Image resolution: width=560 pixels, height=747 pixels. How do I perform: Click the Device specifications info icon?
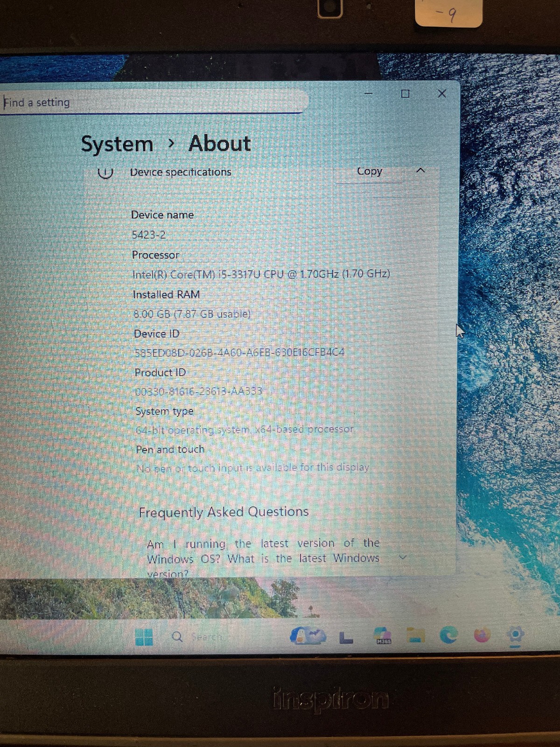tap(106, 172)
